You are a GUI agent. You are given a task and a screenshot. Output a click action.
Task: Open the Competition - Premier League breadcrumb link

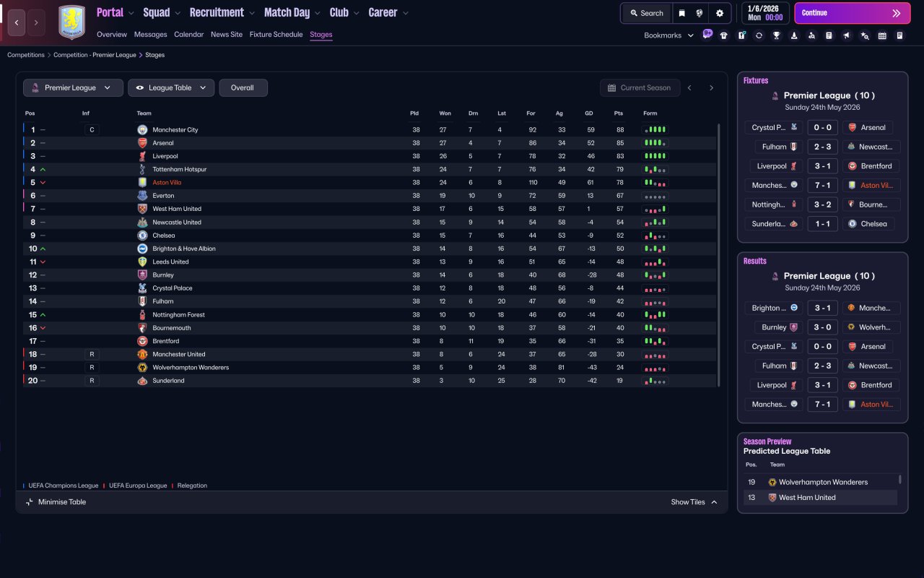pyautogui.click(x=95, y=55)
